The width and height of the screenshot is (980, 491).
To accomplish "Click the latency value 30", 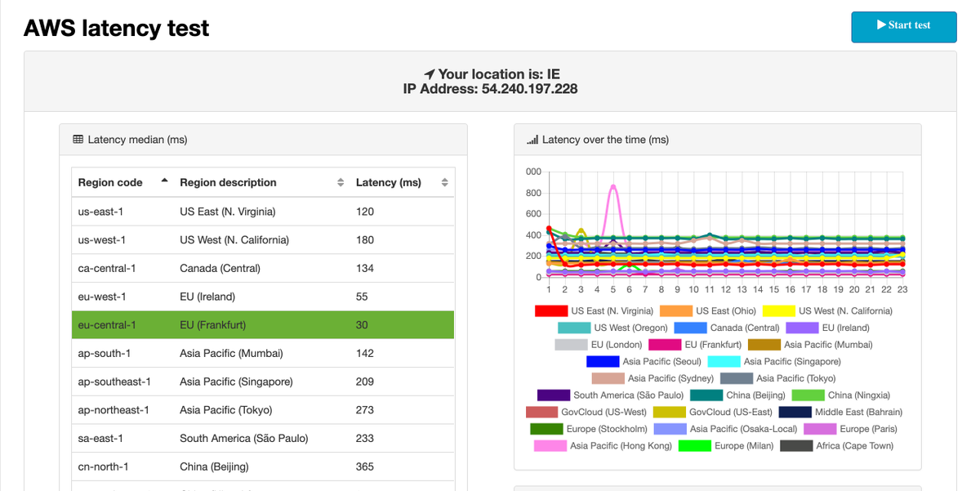I will pyautogui.click(x=362, y=325).
